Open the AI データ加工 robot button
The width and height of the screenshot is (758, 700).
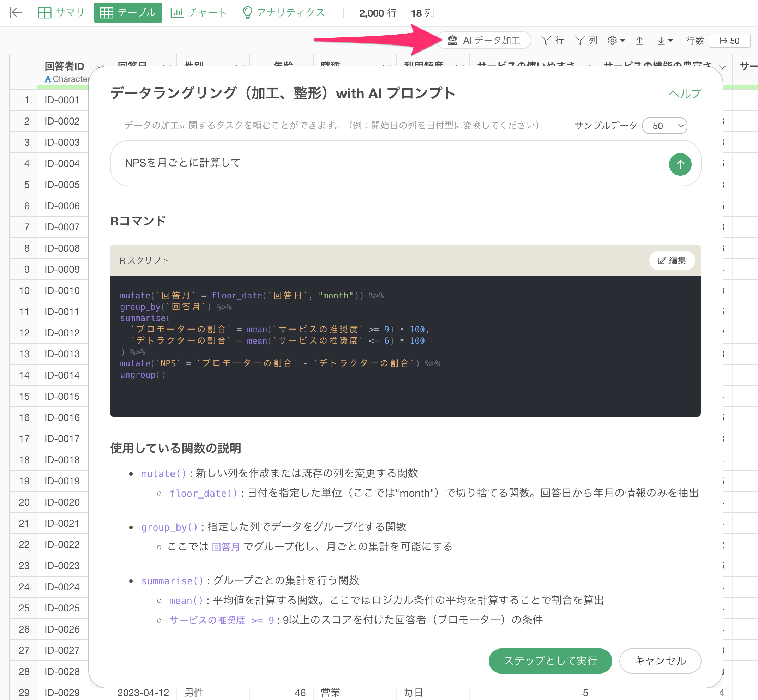(484, 41)
